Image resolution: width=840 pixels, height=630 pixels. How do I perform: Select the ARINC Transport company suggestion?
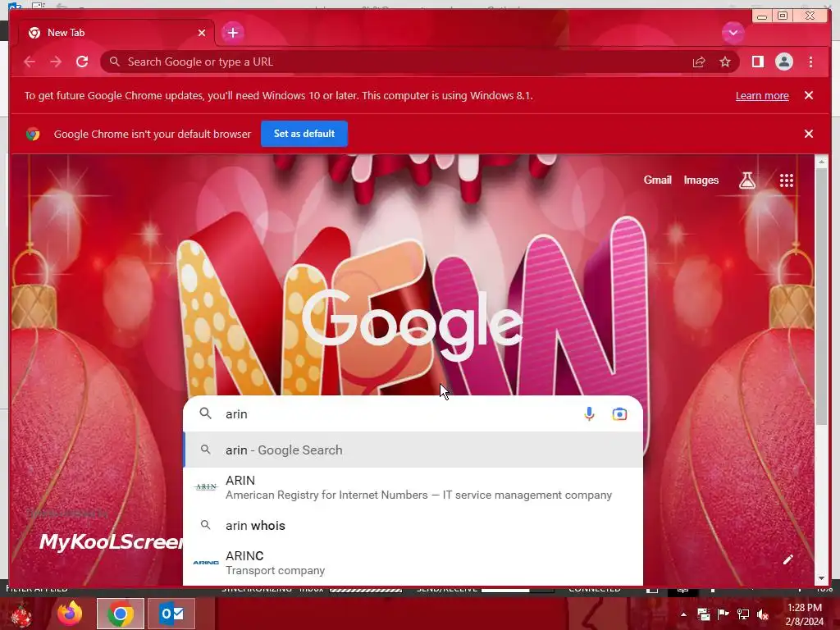point(413,563)
